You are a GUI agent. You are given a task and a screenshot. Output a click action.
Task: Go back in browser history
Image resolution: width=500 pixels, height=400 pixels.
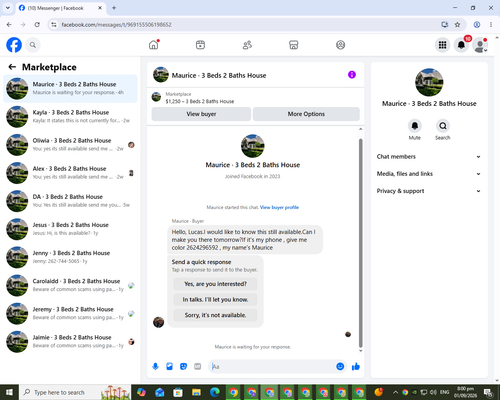(x=9, y=25)
